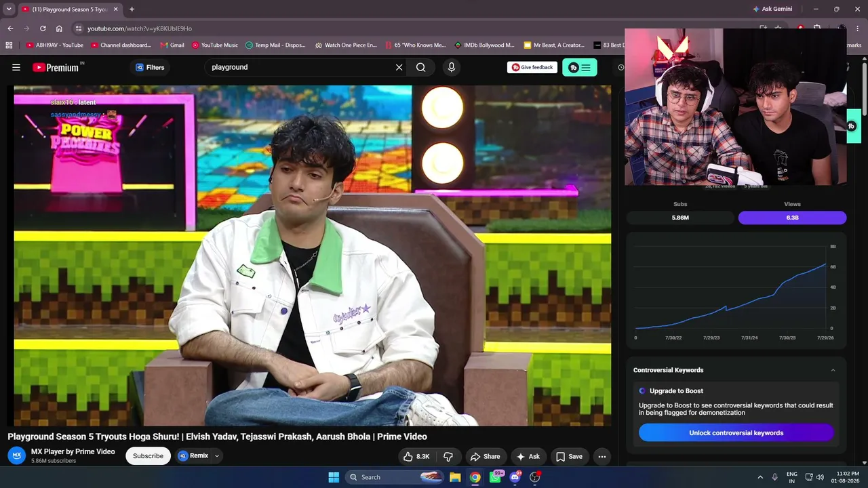Open the browser home page
Image resolution: width=868 pixels, height=488 pixels.
(59, 28)
